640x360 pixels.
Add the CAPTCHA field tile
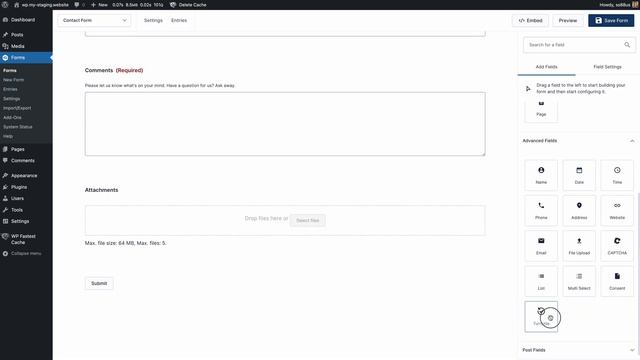click(617, 246)
